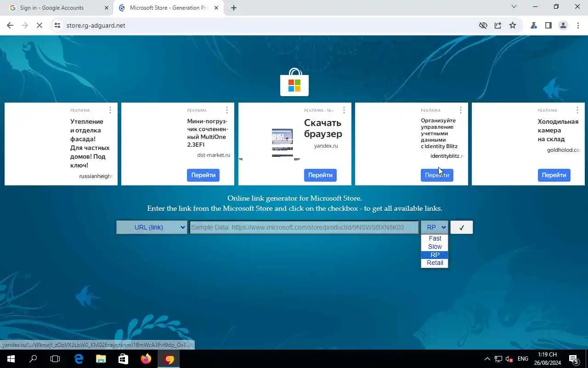Click the tracking protection eye icon
Screen dimensions: 588x368
click(483, 25)
